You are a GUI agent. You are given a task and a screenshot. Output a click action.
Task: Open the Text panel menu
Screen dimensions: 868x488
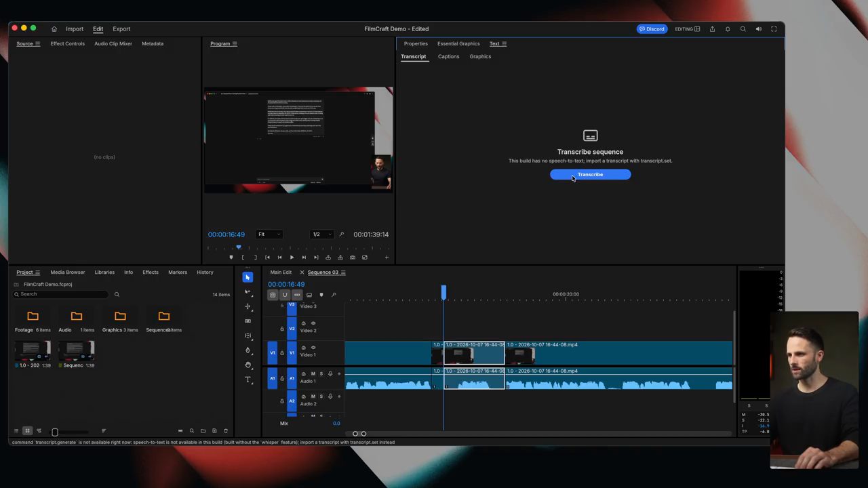[x=504, y=44]
